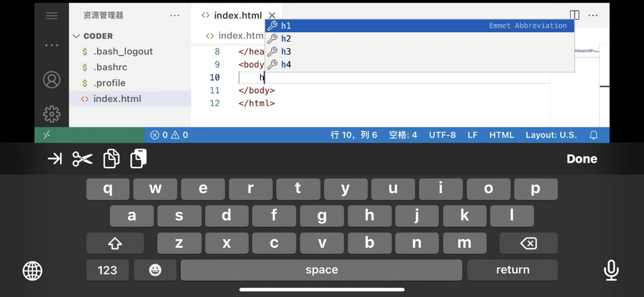This screenshot has height=297, width=644.
Task: Open the Accounts profile icon
Action: tap(51, 80)
